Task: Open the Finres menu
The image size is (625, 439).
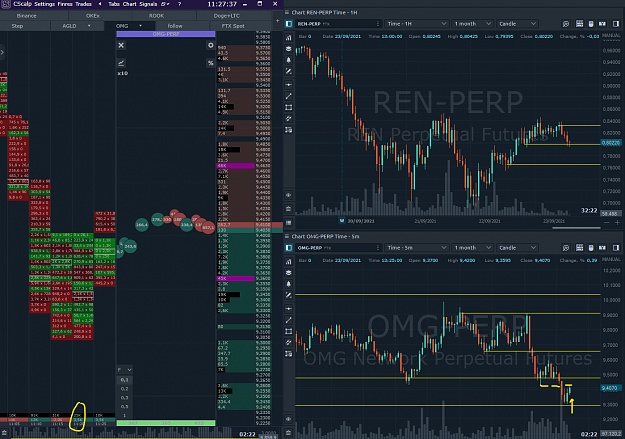Action: [x=65, y=4]
